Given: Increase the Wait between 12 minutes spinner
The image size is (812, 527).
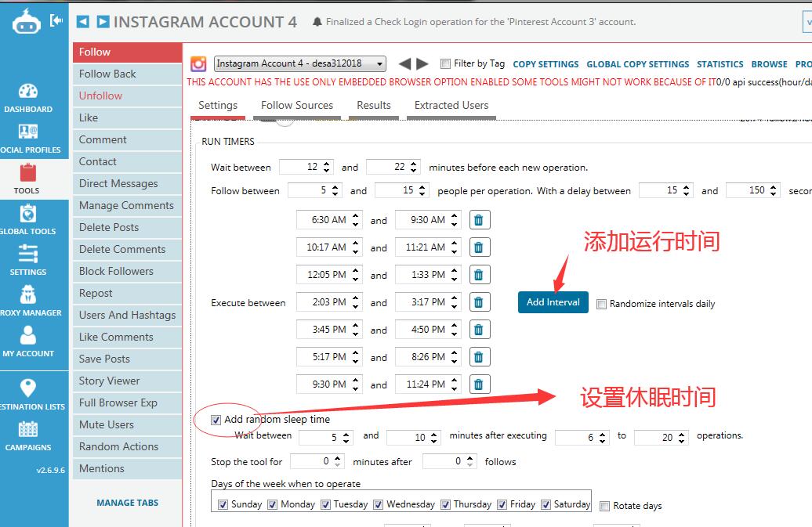Looking at the screenshot, I should tap(327, 164).
